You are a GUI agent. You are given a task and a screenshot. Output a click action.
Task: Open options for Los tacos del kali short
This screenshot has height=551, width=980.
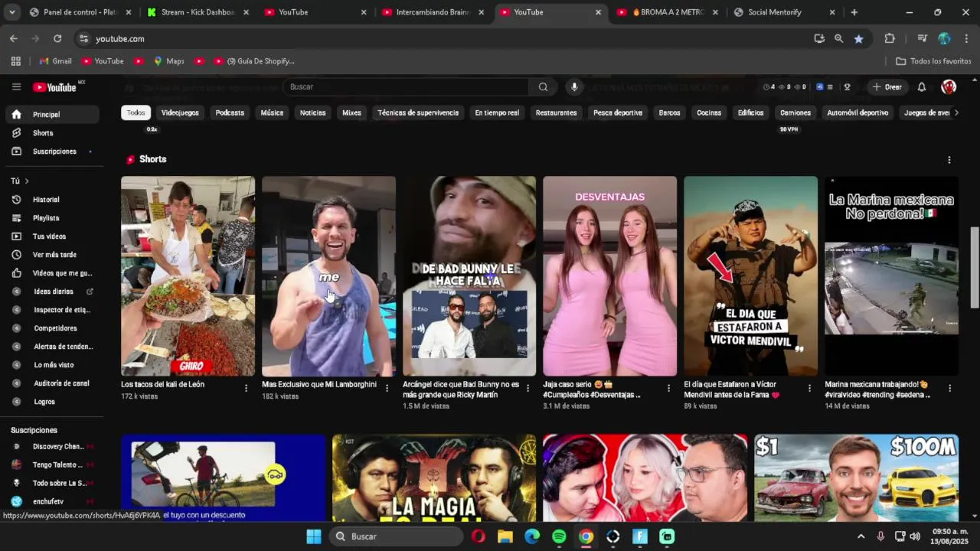[246, 389]
